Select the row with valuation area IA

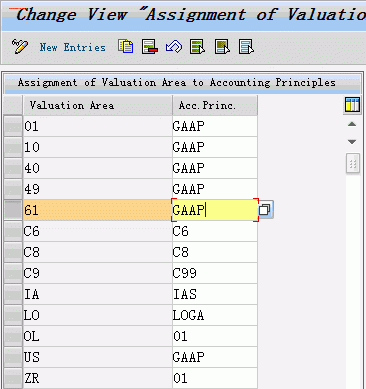pyautogui.click(x=13, y=294)
